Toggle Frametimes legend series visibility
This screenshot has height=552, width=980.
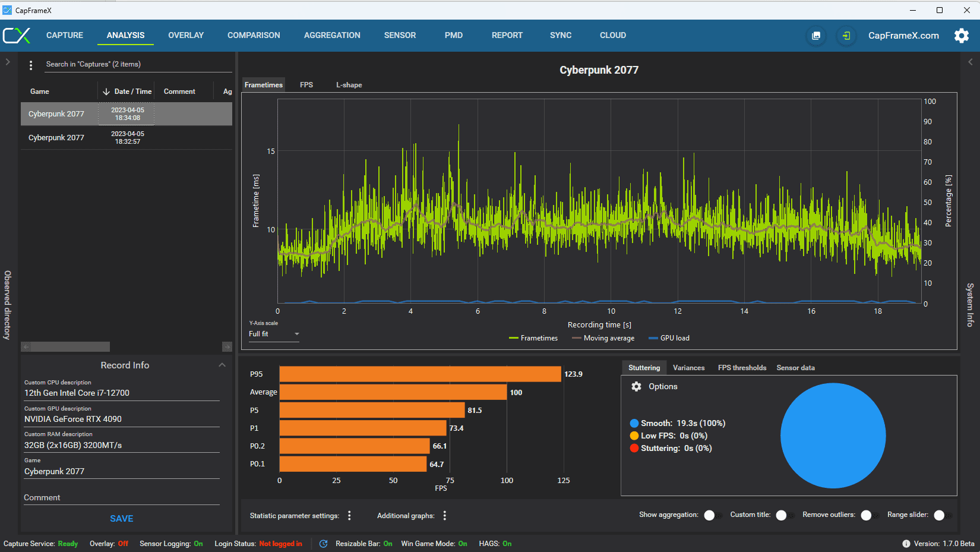533,338
